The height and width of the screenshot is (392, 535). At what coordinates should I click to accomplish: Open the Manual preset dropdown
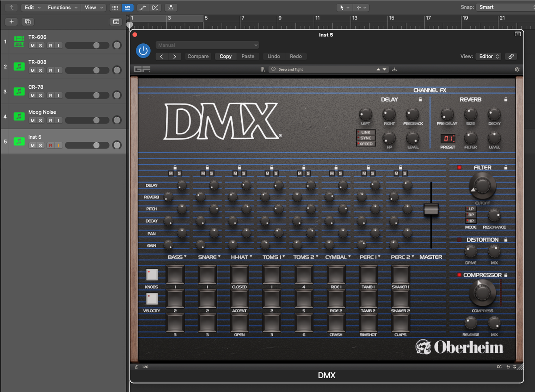[x=207, y=45]
